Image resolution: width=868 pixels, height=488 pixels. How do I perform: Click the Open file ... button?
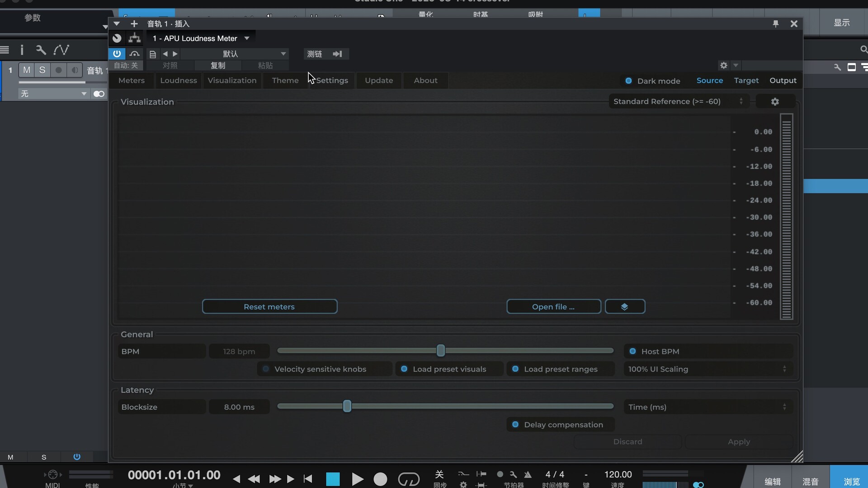point(553,307)
